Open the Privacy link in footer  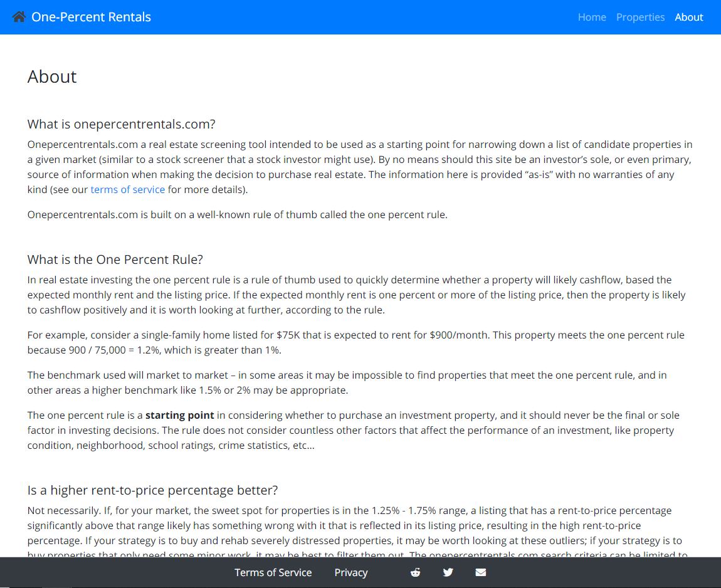coord(351,572)
